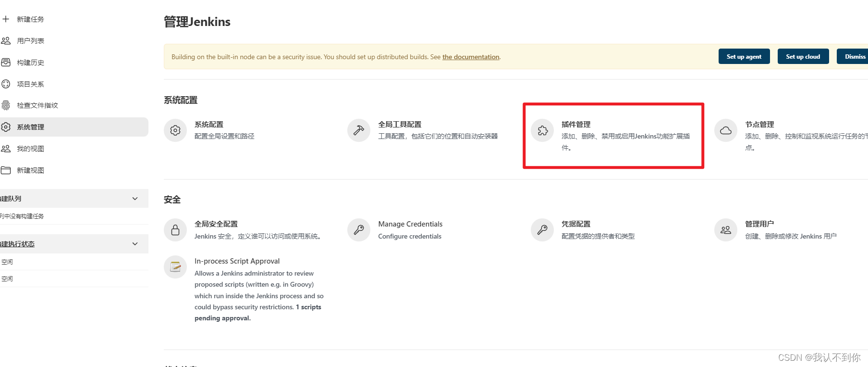Image resolution: width=868 pixels, height=367 pixels.
Task: Click the gear icon for 系统配置
Action: (x=175, y=130)
